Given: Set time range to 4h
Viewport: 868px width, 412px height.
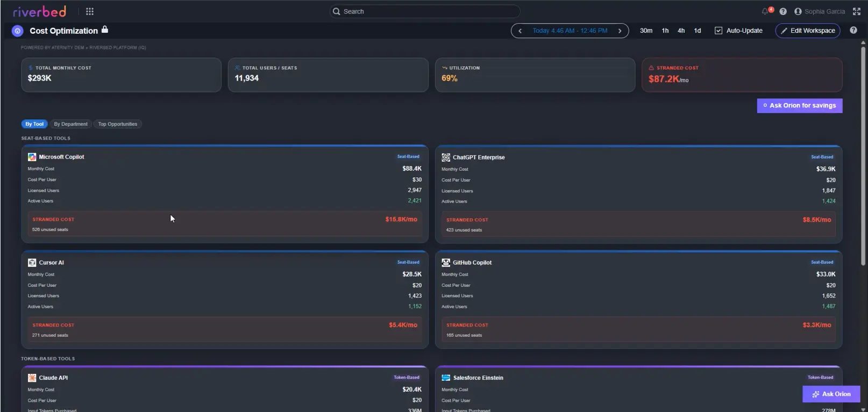Looking at the screenshot, I should tap(681, 31).
